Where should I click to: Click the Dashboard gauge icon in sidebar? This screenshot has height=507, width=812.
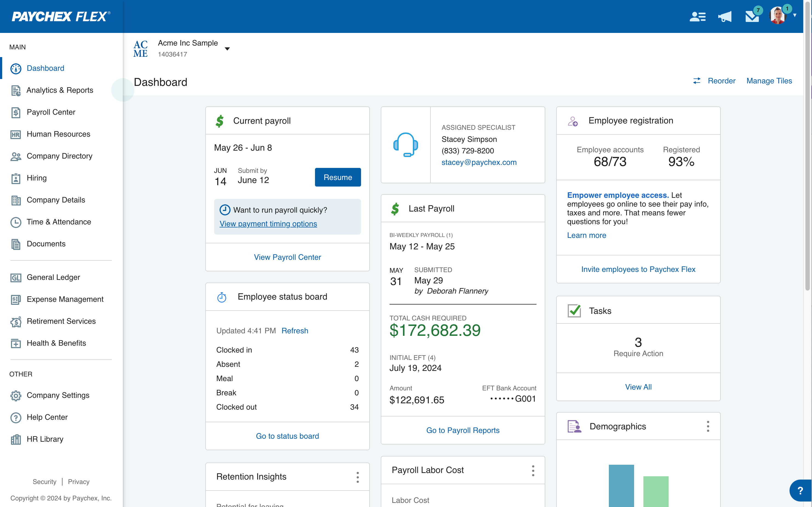16,68
